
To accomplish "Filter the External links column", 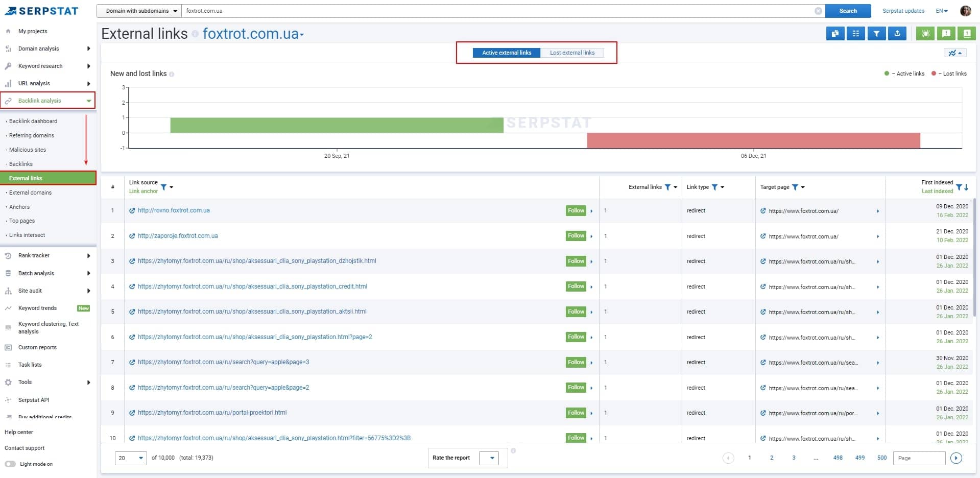I will pyautogui.click(x=667, y=187).
